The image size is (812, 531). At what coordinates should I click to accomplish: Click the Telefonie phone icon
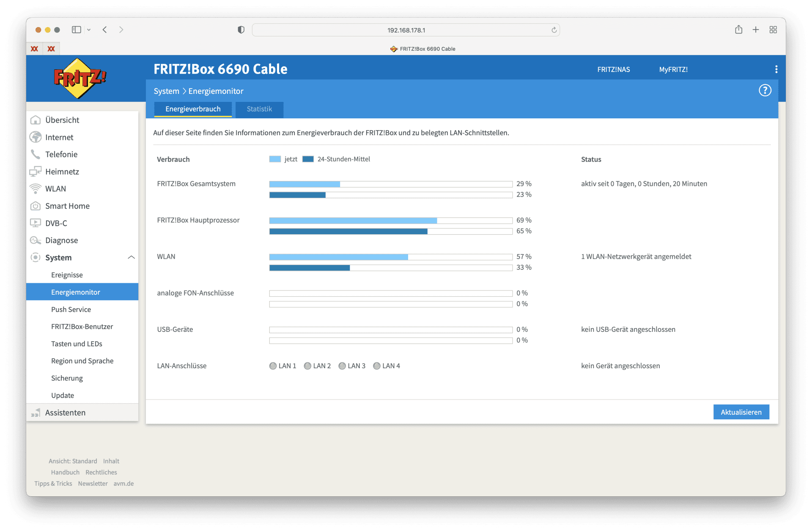click(x=36, y=154)
